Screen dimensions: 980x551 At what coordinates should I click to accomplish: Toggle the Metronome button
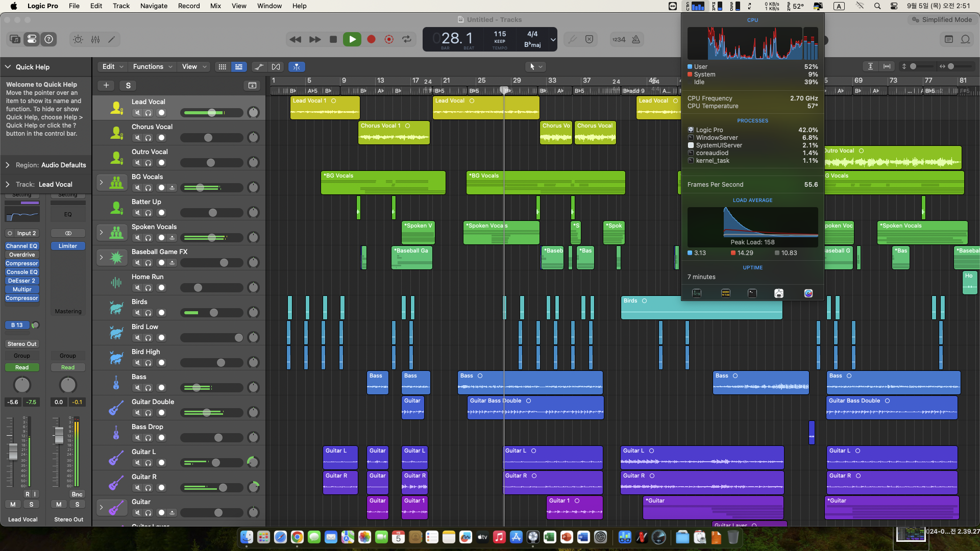click(636, 39)
